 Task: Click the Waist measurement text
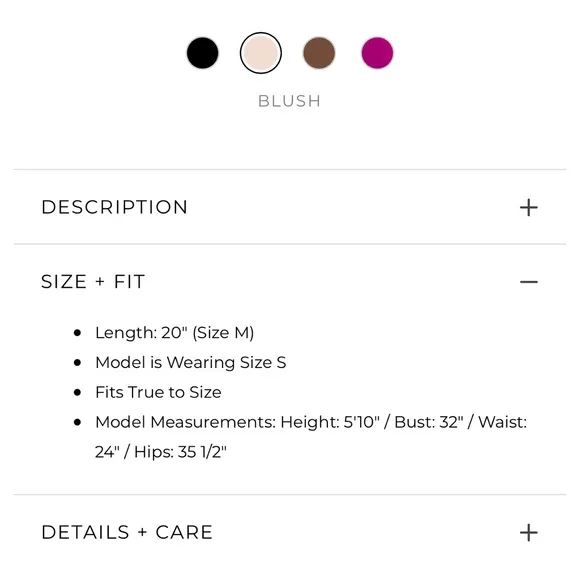502,422
